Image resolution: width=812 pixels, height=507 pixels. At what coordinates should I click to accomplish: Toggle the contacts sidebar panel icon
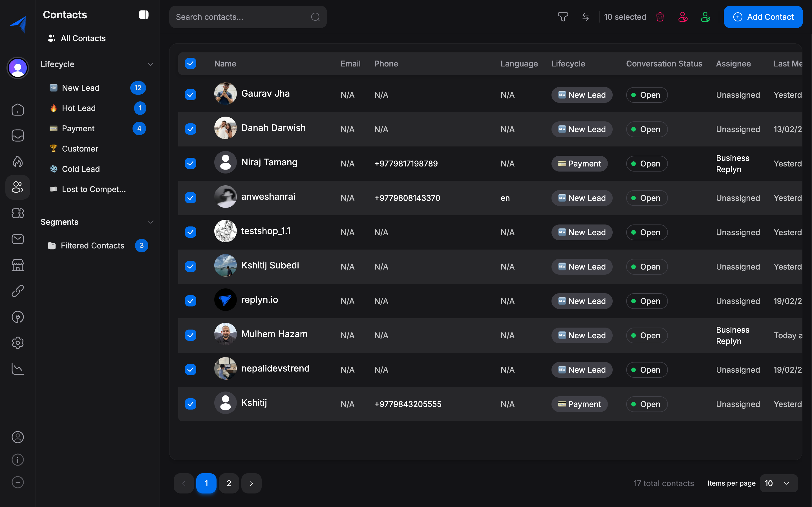[144, 15]
